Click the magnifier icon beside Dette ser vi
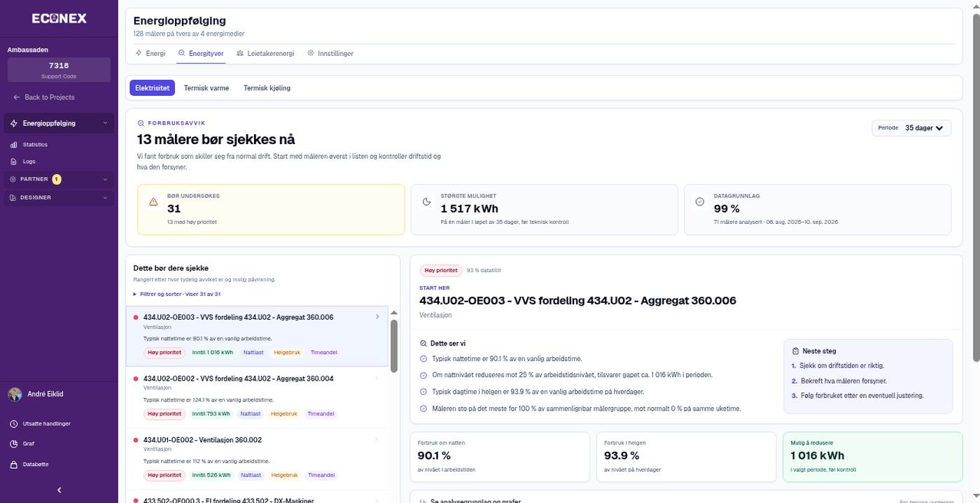980x503 pixels. coord(423,343)
